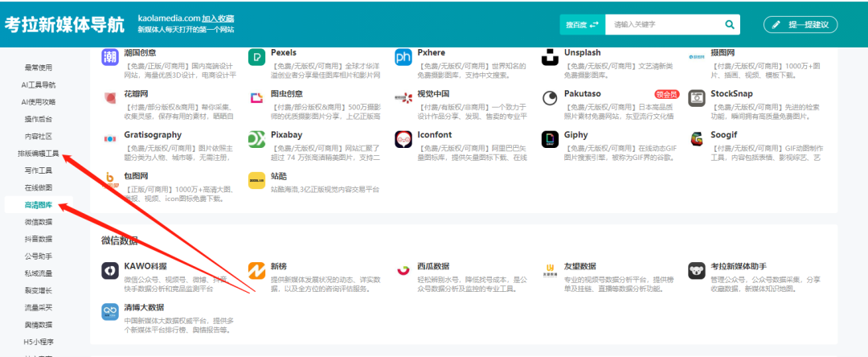Select H5小程序 in the sidebar
The height and width of the screenshot is (357, 868).
click(39, 342)
